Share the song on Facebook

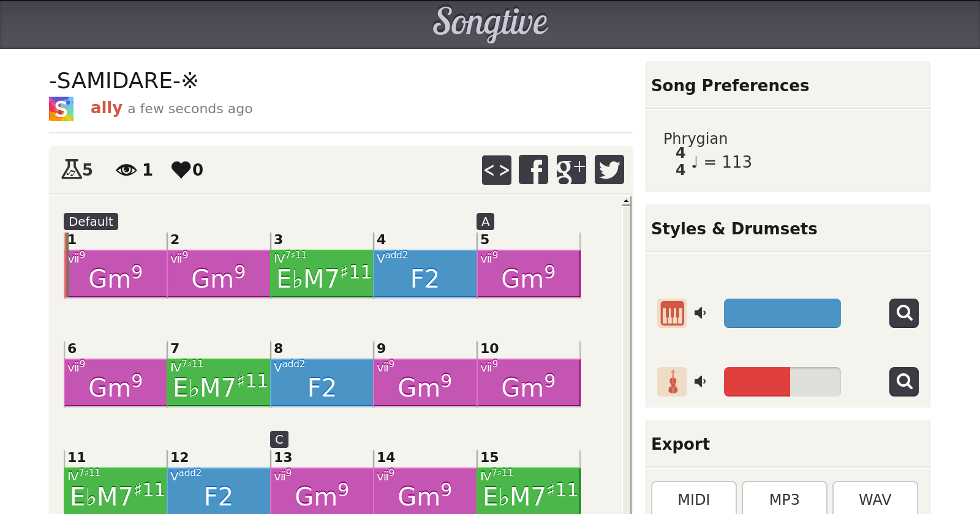tap(533, 169)
